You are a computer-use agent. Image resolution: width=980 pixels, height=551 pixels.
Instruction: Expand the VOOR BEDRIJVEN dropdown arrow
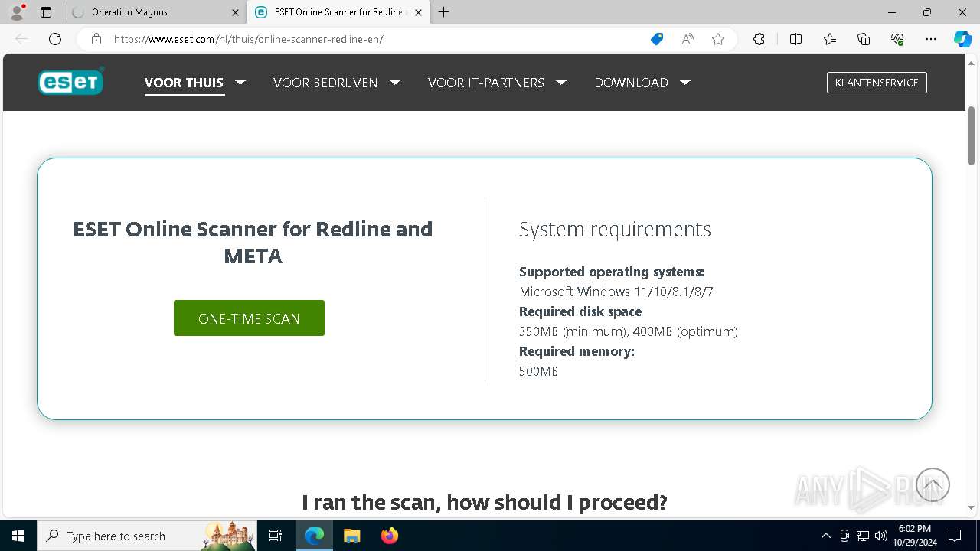[x=395, y=83]
